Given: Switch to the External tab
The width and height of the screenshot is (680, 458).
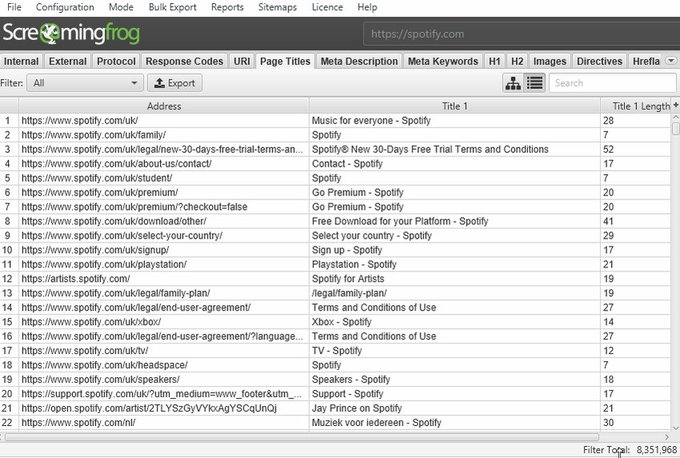Looking at the screenshot, I should click(68, 61).
